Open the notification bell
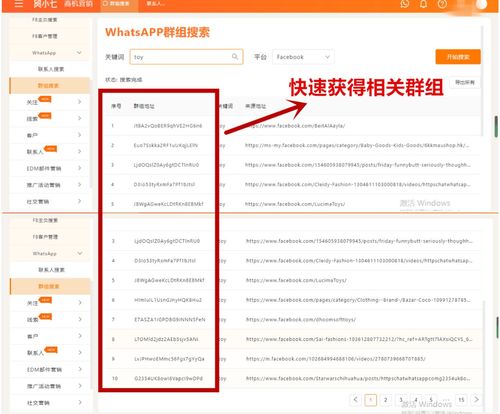500x414 pixels. (423, 4)
